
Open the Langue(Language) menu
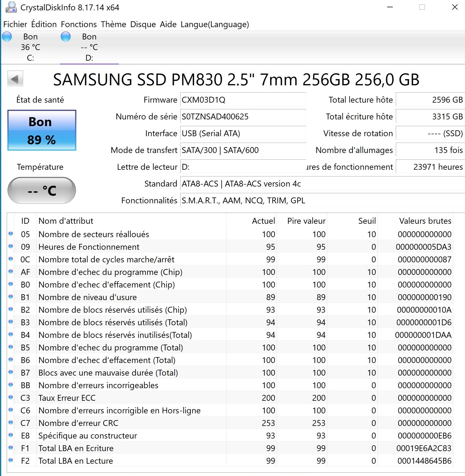tap(215, 24)
